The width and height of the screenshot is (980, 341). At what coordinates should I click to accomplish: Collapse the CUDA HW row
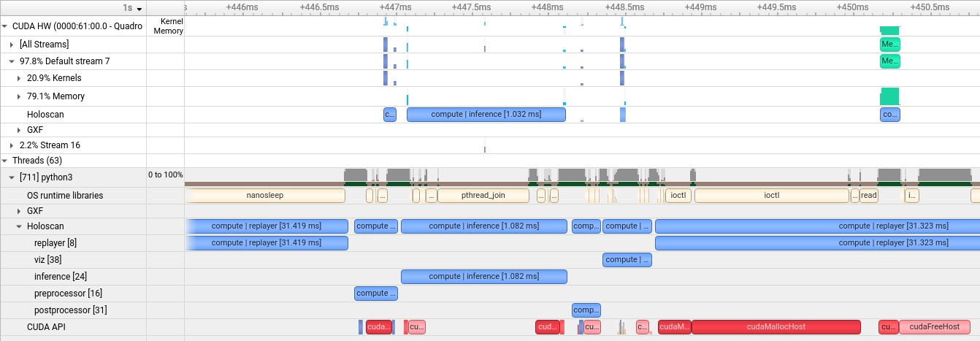tap(5, 26)
